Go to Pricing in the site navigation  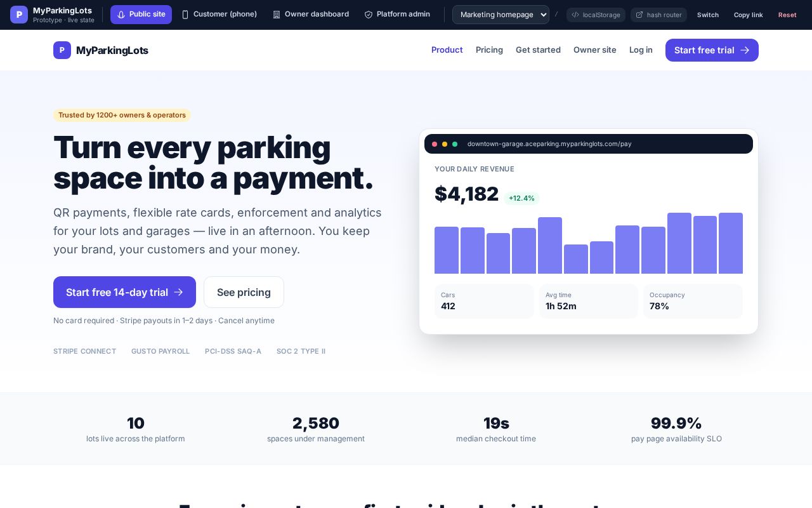click(489, 50)
